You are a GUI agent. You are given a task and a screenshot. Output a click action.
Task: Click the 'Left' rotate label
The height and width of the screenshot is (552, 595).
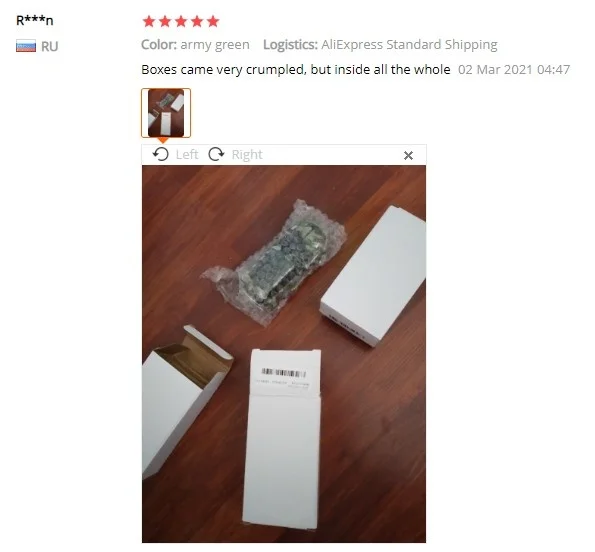coord(187,154)
